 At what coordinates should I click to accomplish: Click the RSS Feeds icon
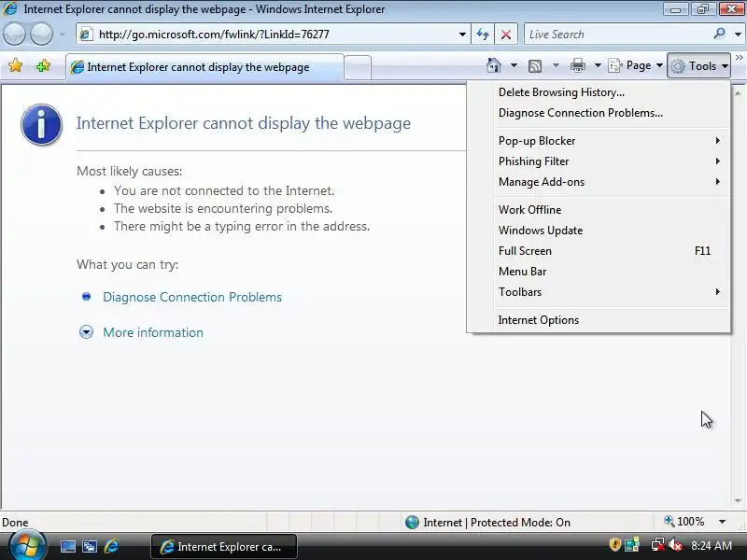535,65
